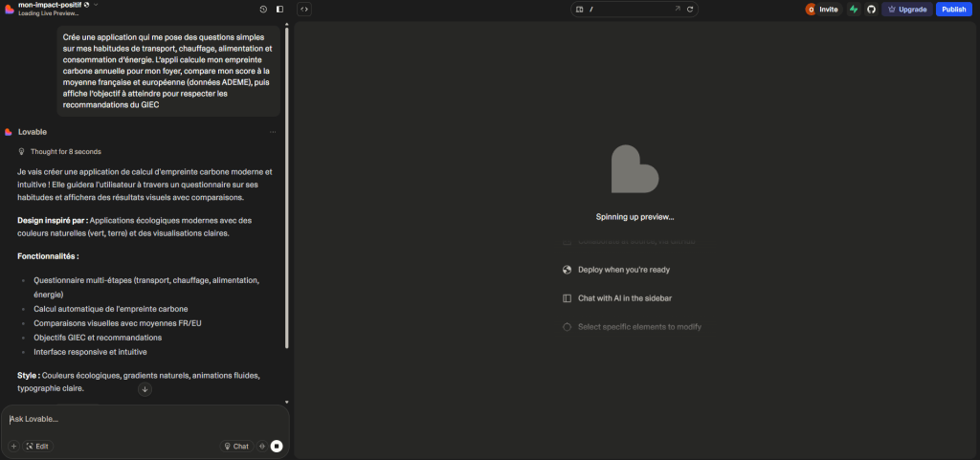Click the green lightning bolt integration icon
The width and height of the screenshot is (980, 460).
854,9
